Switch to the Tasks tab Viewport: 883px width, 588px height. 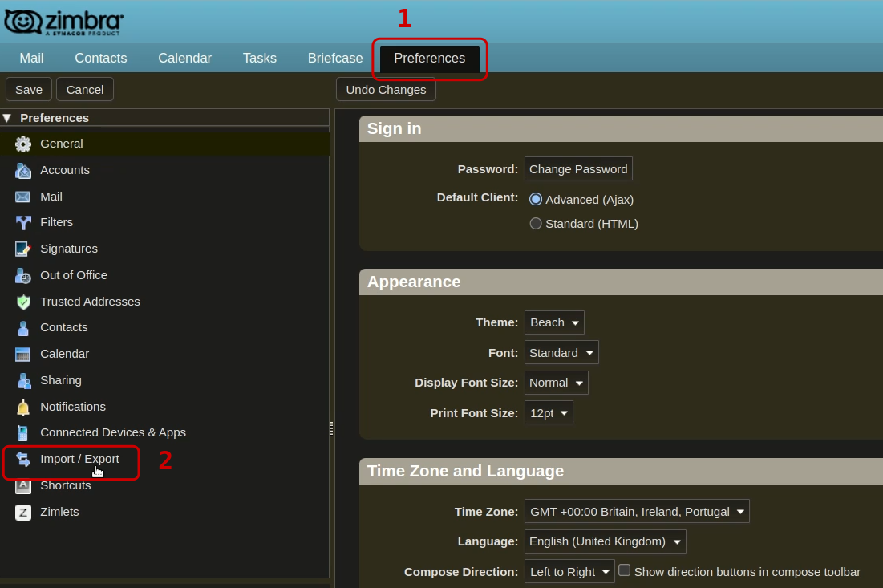coord(259,58)
